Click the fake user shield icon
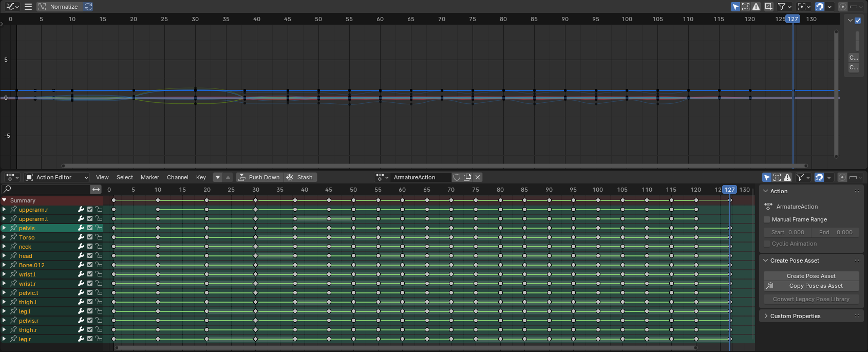 457,177
